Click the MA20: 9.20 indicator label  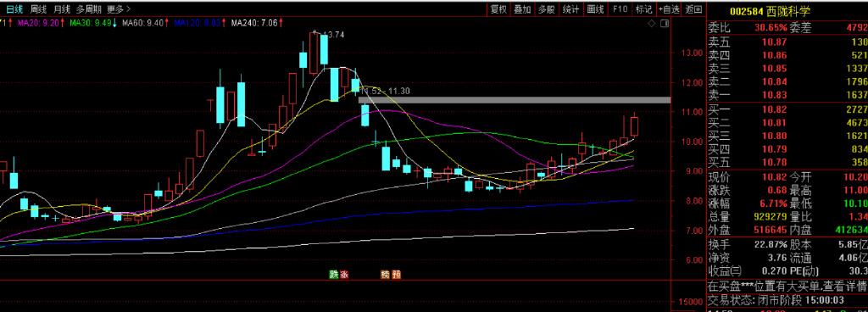pos(37,23)
